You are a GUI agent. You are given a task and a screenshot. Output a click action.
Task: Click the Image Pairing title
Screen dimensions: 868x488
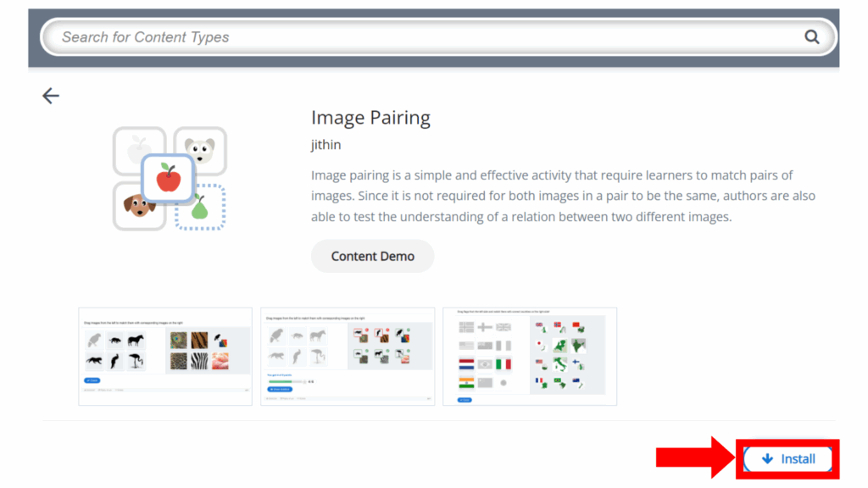(x=370, y=118)
